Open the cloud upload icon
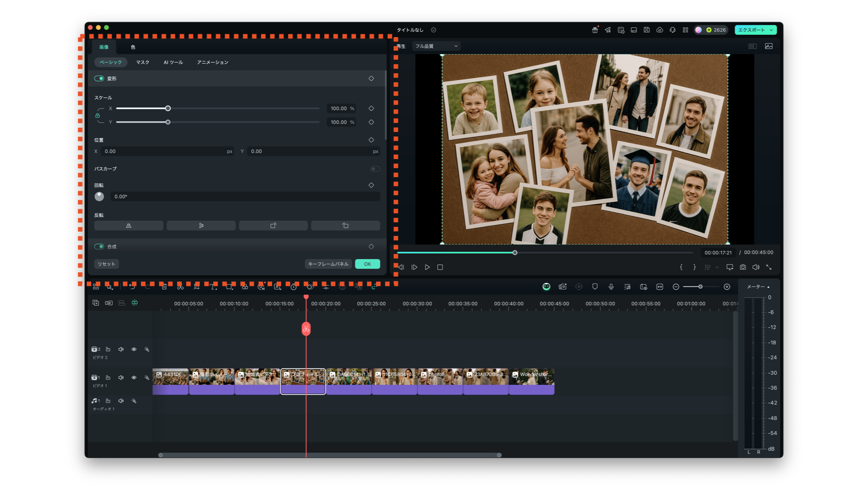 [x=660, y=30]
